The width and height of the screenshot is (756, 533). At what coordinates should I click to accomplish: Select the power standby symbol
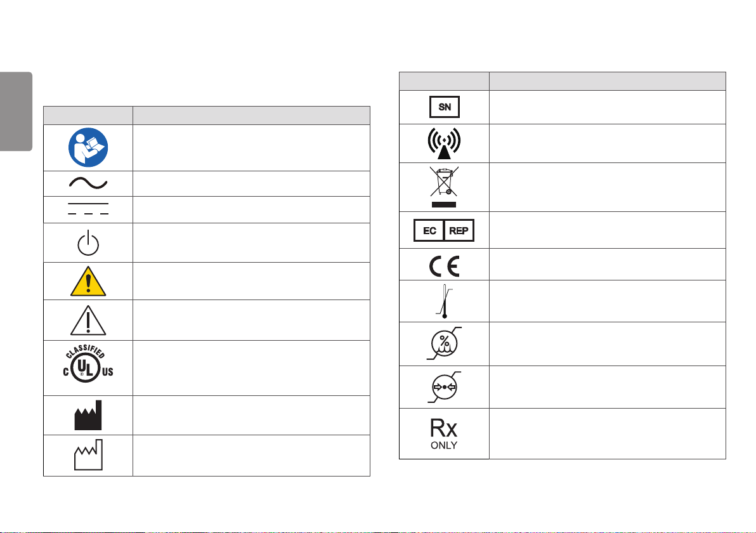[x=88, y=242]
